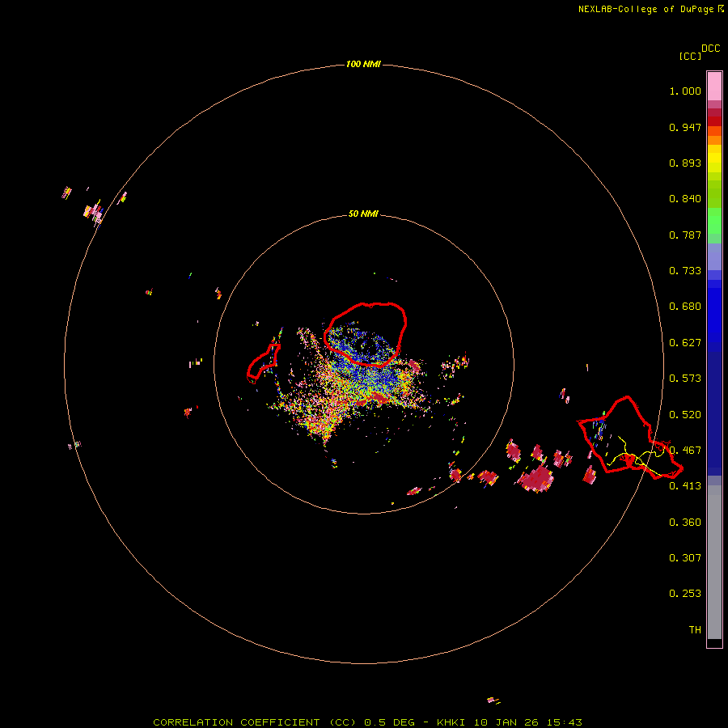Click the 0.627 scale value
The width and height of the screenshot is (728, 728).
(685, 343)
